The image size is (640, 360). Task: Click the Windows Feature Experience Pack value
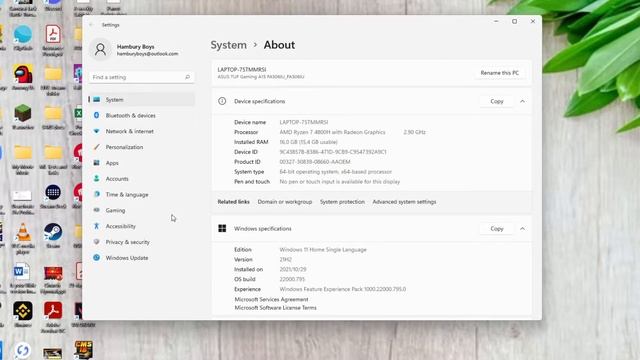(342, 289)
